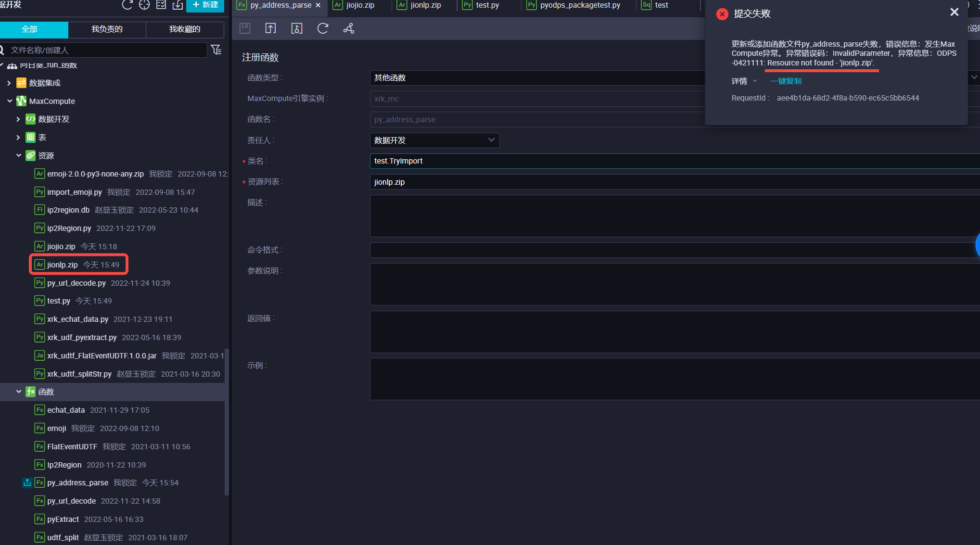
Task: Click the import icon next to the 新建 button
Action: [178, 5]
